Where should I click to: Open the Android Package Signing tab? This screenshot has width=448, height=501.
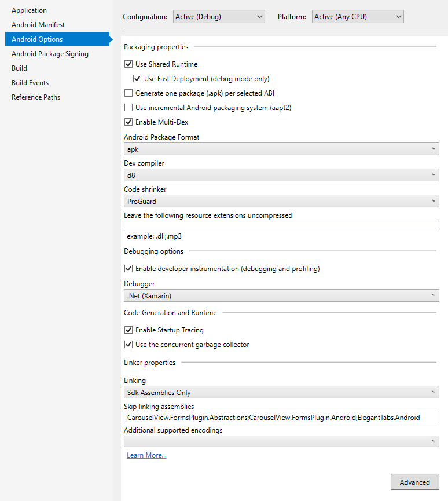pyautogui.click(x=50, y=54)
